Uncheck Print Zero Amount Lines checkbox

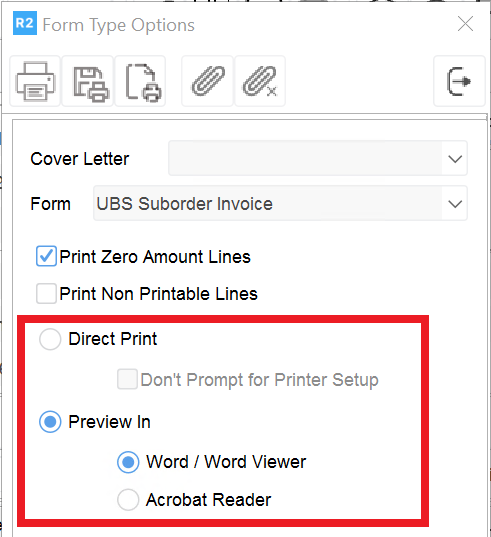46,256
